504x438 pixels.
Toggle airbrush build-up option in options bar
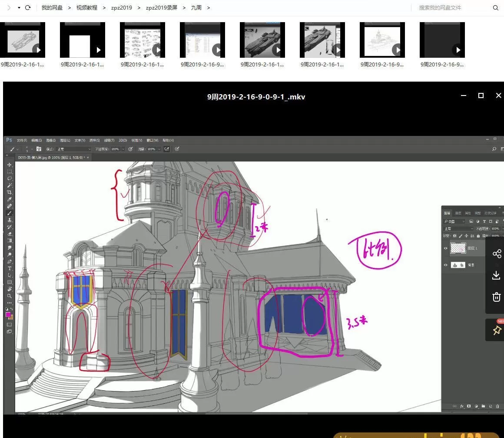(166, 149)
